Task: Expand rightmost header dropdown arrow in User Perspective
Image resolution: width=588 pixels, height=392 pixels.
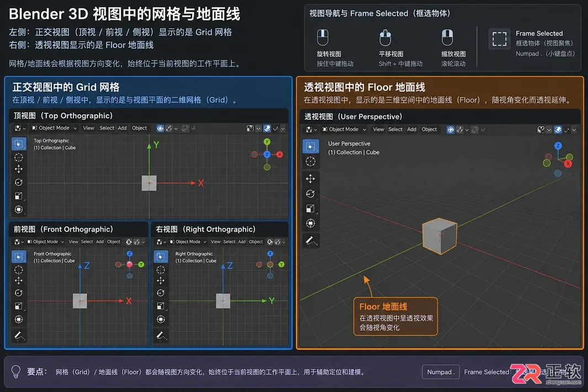Action: tap(574, 130)
